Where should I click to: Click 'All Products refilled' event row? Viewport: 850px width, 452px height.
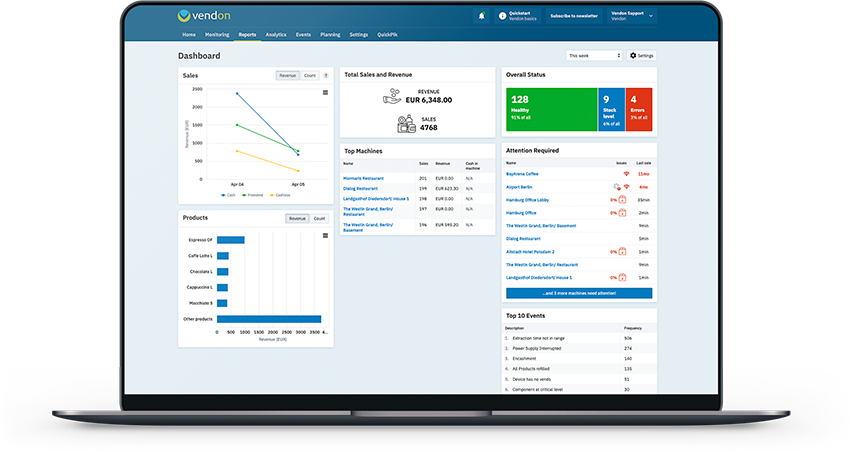tap(579, 369)
